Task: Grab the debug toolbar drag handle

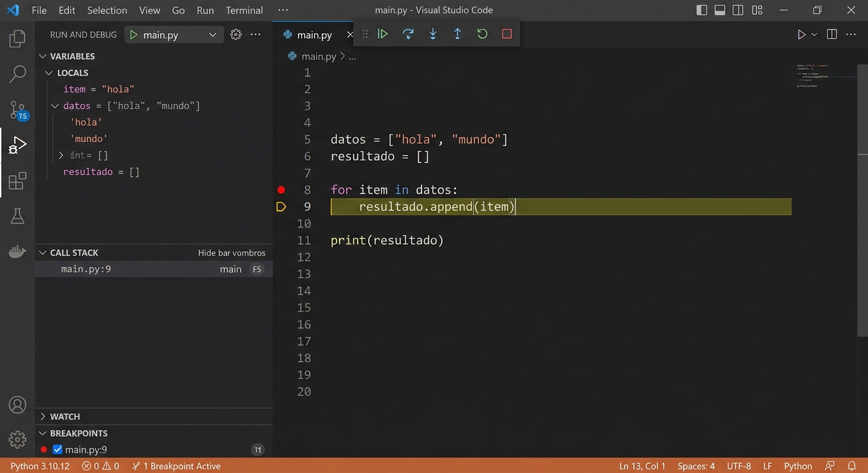Action: point(365,34)
